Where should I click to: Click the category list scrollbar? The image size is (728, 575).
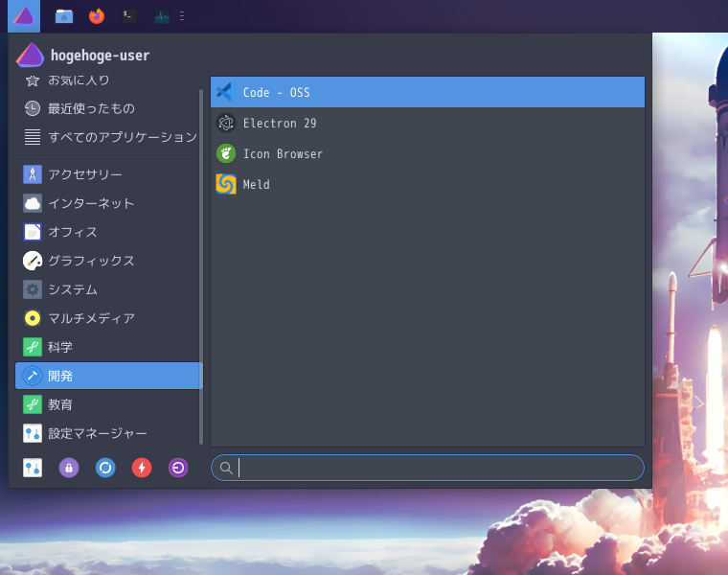(x=201, y=267)
